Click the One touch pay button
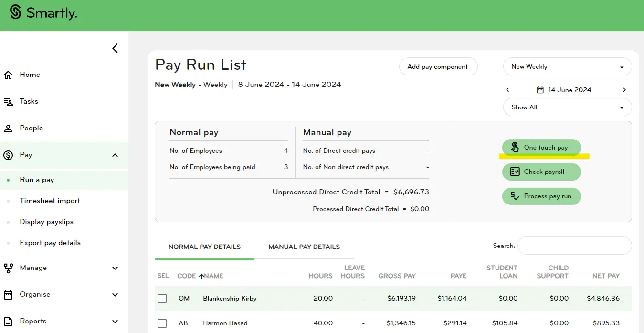 (541, 147)
